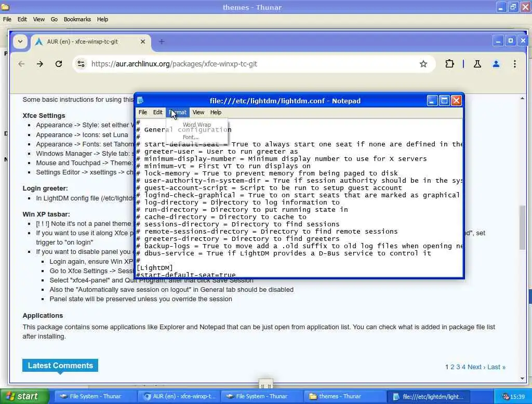Image resolution: width=532 pixels, height=404 pixels.
Task: Click the Notepad title bar document icon
Action: pyautogui.click(x=140, y=100)
